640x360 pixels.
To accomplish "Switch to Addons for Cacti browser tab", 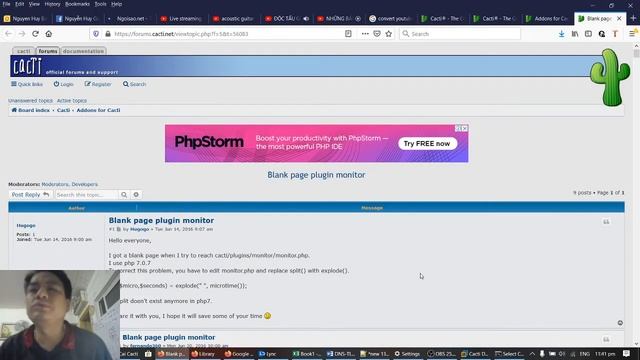I will pos(547,18).
